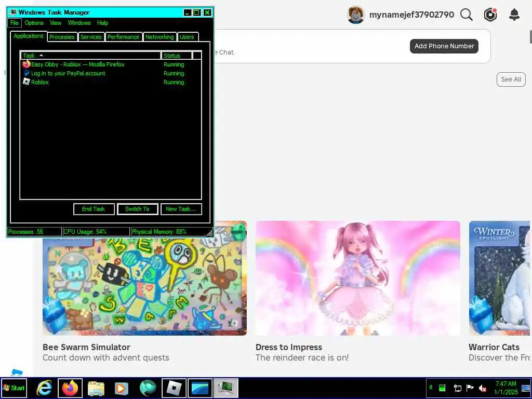Screen dimensions: 532x399
Task: Click the taskbar clock showing 7:47 AM
Action: pyautogui.click(x=506, y=388)
